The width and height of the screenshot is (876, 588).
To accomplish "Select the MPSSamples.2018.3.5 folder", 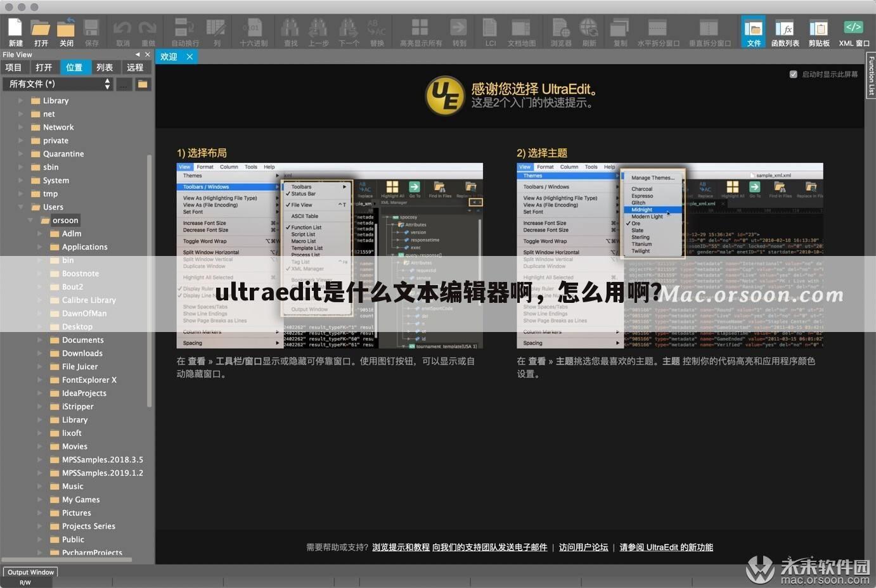I will pyautogui.click(x=103, y=460).
